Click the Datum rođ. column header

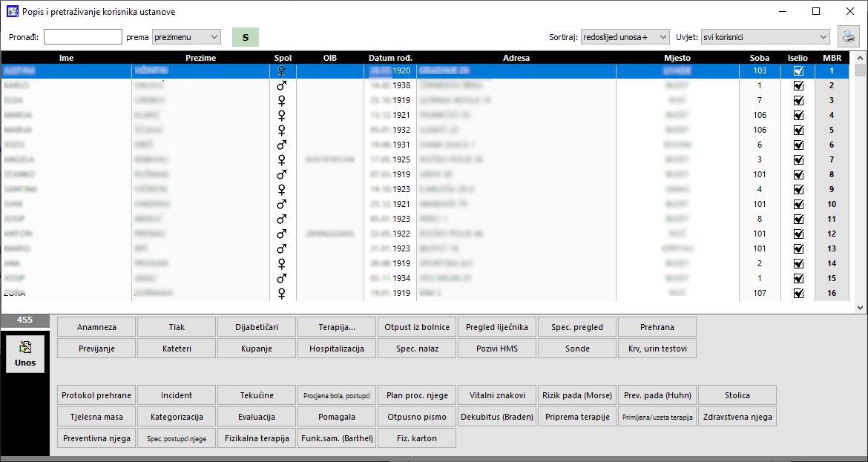point(390,58)
